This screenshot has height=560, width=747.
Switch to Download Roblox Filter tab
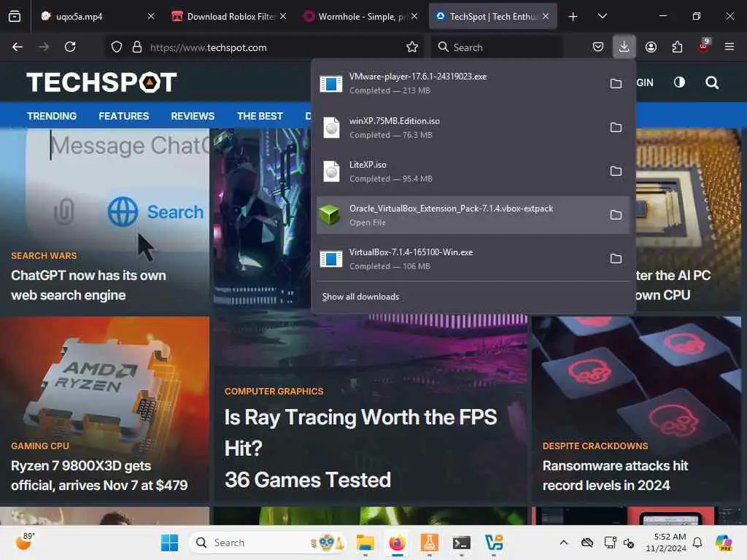click(x=228, y=17)
